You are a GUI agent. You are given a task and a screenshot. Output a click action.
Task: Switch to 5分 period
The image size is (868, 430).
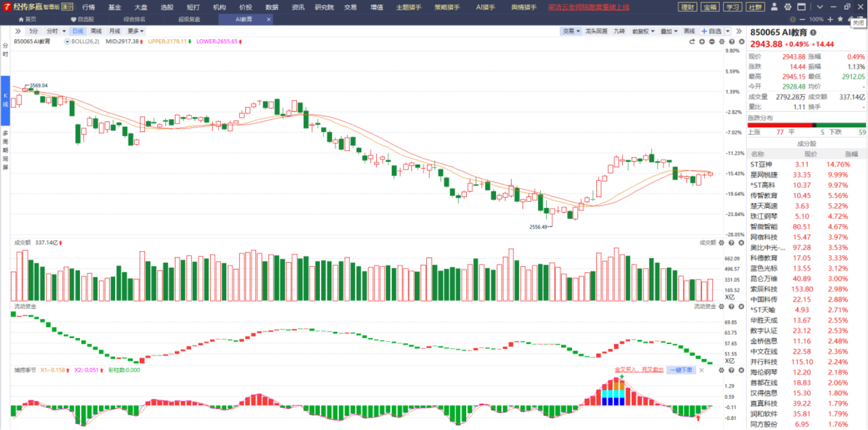(33, 31)
